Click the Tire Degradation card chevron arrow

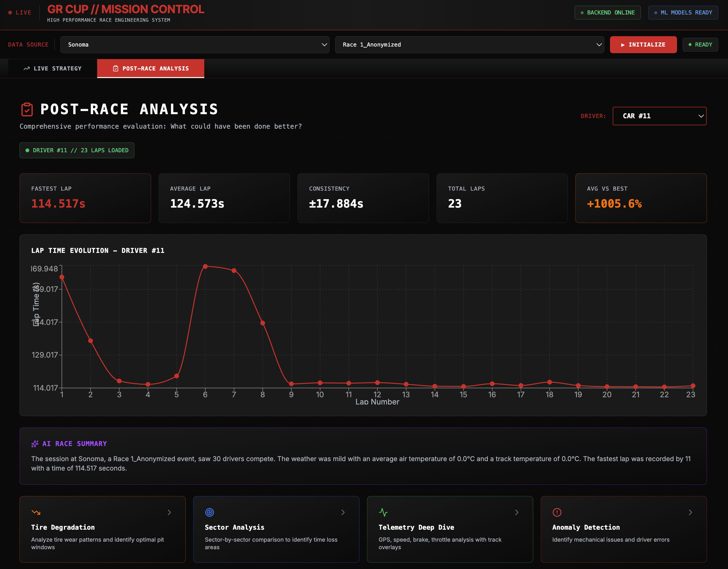coord(169,512)
